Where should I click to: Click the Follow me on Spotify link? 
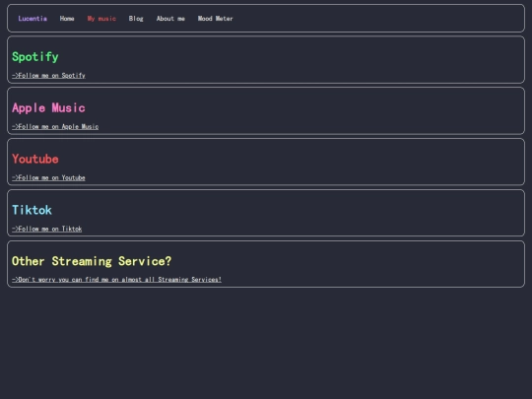(x=48, y=75)
